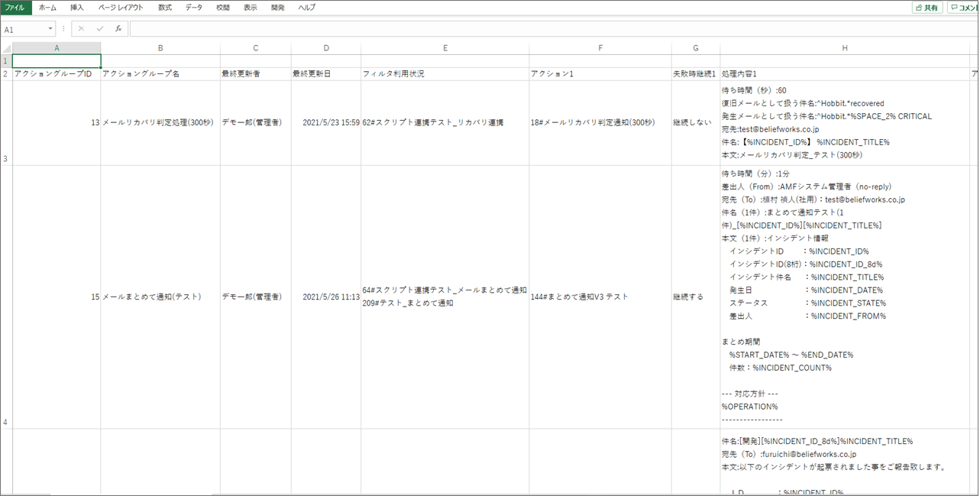Select the 継続しない cell
Image resolution: width=980 pixels, height=496 pixels.
695,123
